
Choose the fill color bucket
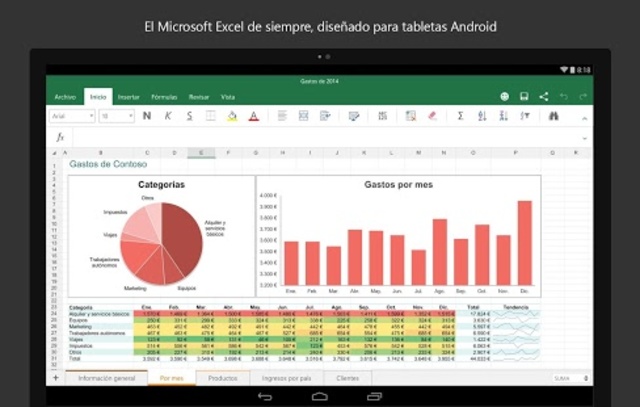click(x=232, y=116)
